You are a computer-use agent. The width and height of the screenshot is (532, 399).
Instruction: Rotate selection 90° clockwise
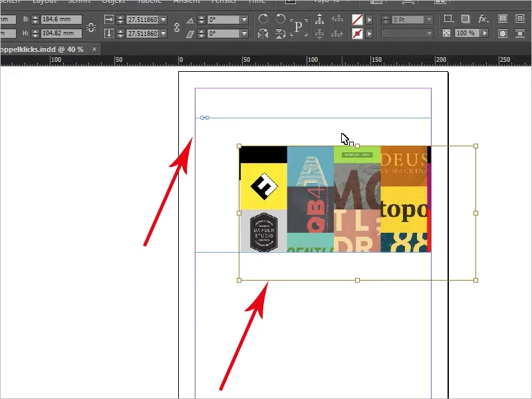(263, 19)
